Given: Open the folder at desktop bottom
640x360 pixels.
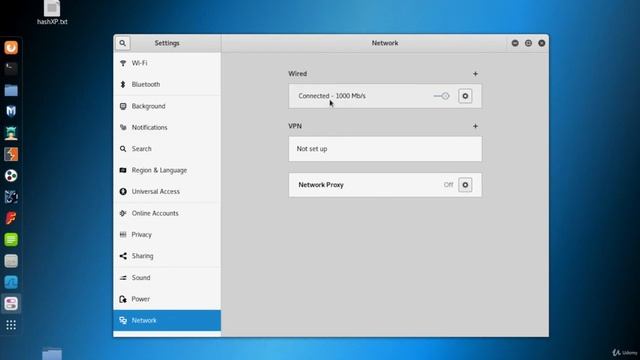Looking at the screenshot, I should 52,353.
